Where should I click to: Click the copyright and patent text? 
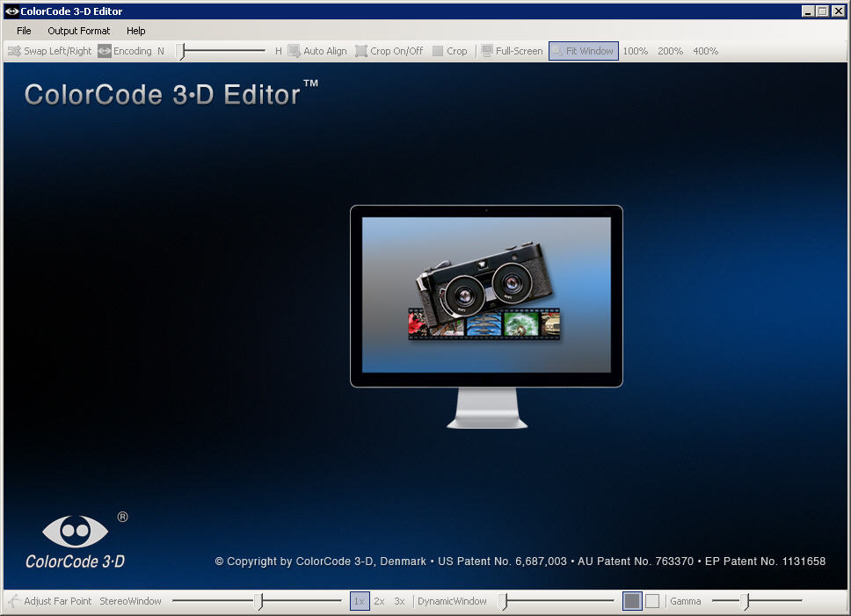click(x=520, y=562)
